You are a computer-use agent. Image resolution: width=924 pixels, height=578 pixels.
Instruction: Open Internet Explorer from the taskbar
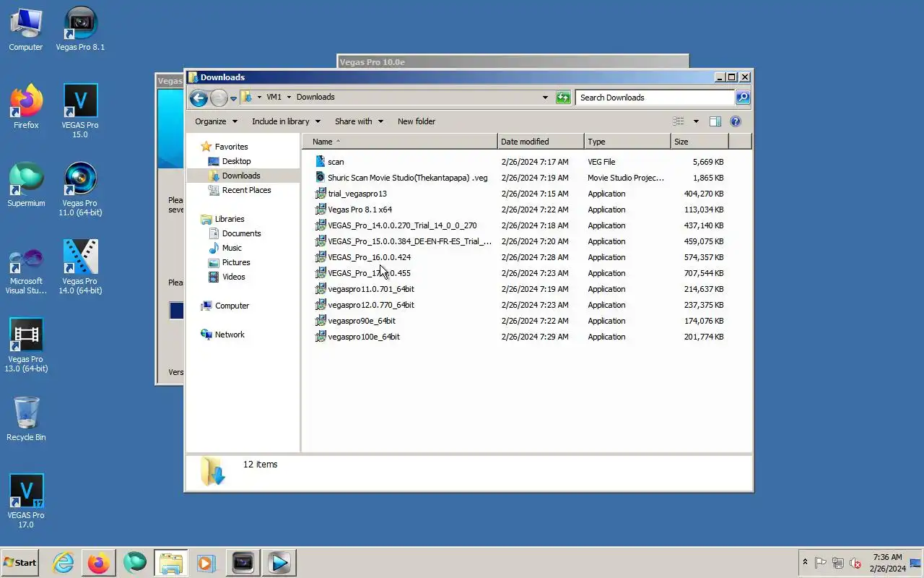(64, 562)
